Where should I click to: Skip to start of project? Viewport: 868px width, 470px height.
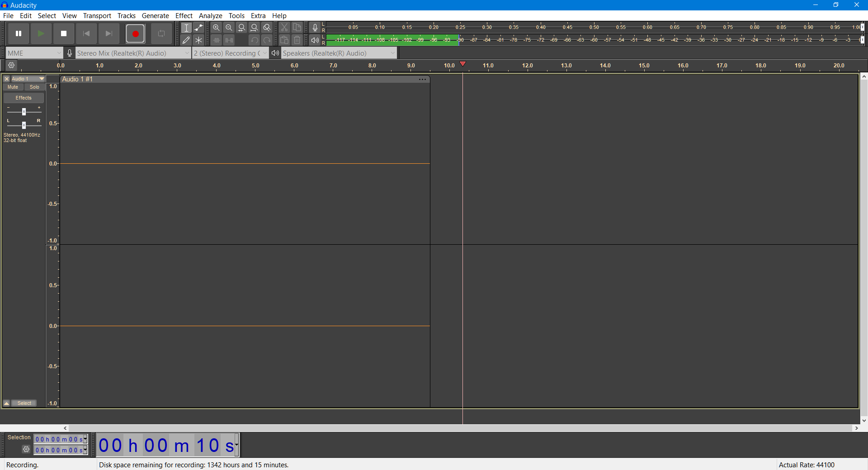click(86, 33)
